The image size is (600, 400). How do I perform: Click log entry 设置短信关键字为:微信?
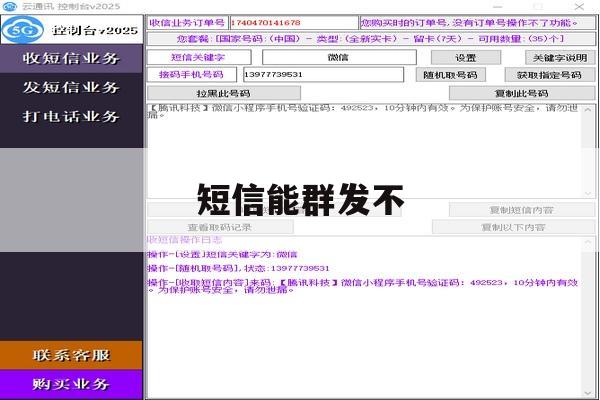coord(222,254)
